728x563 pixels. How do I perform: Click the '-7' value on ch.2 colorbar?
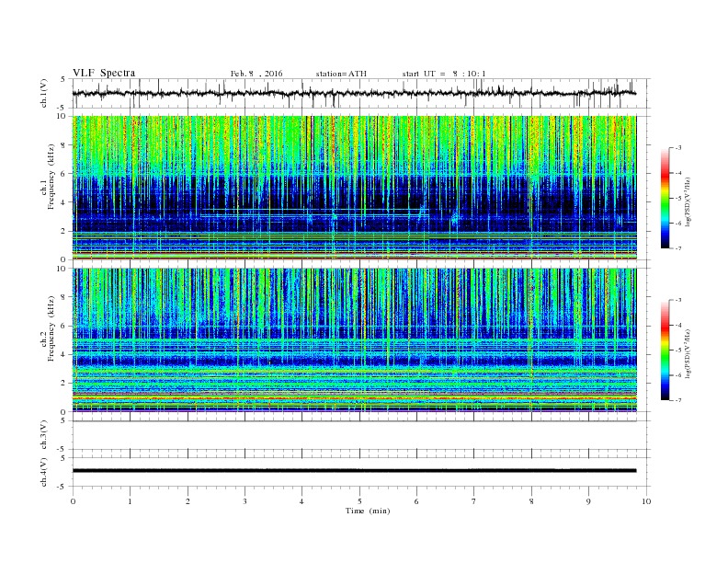point(677,400)
